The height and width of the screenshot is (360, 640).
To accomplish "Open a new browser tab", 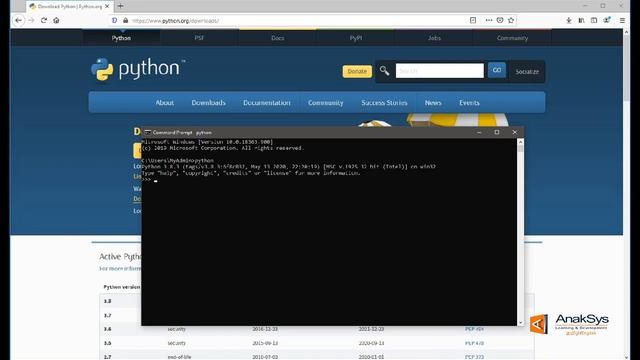I will tap(120, 6).
